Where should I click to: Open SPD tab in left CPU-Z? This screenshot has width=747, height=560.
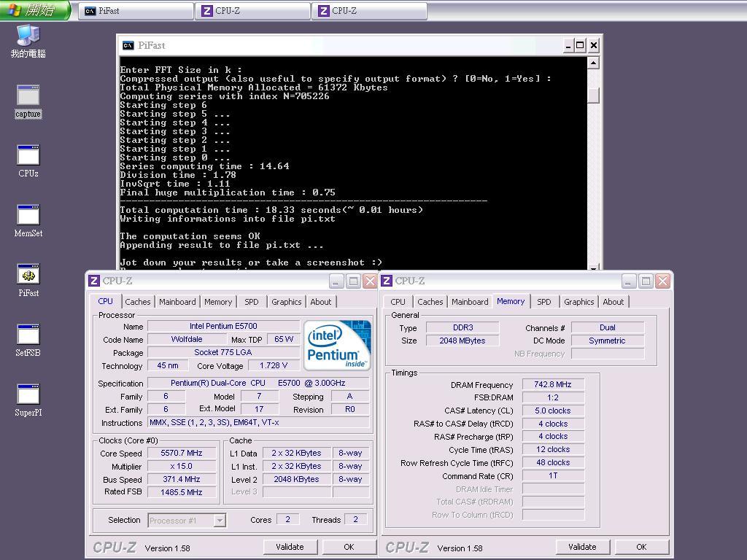(x=252, y=302)
